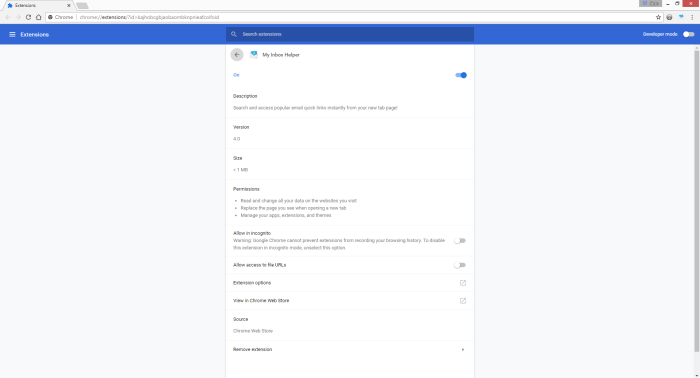Bookmark this page with the star icon

(658, 17)
